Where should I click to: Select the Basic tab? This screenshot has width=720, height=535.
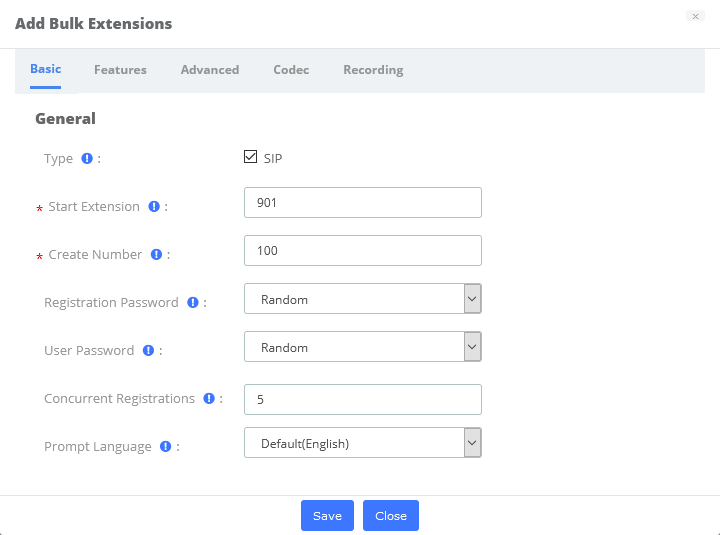tap(45, 69)
